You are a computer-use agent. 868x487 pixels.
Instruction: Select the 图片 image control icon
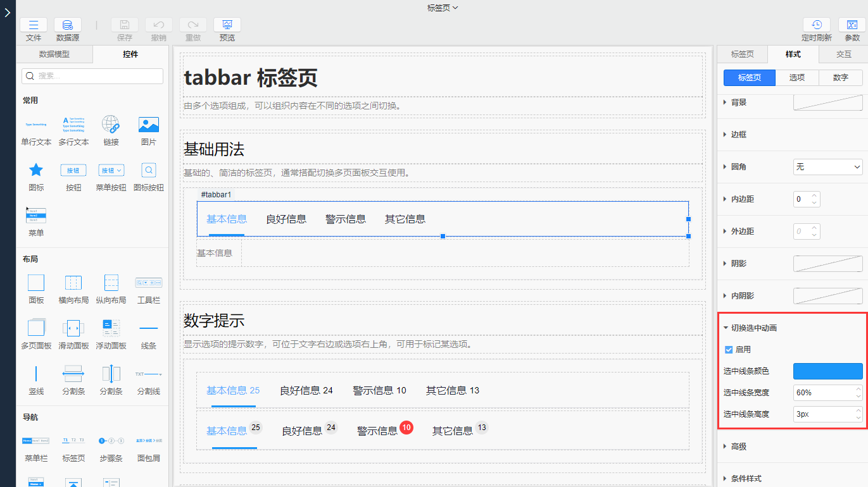click(x=148, y=125)
